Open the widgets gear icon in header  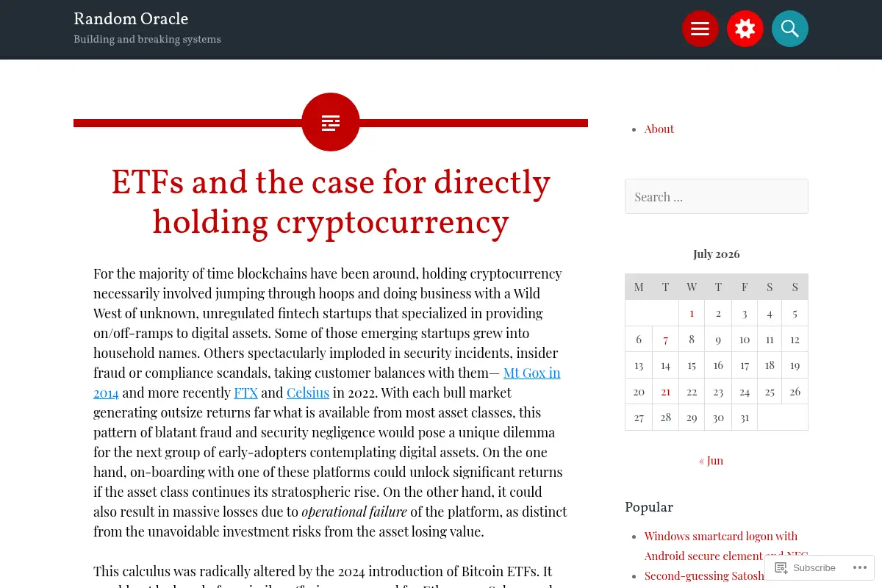point(745,29)
